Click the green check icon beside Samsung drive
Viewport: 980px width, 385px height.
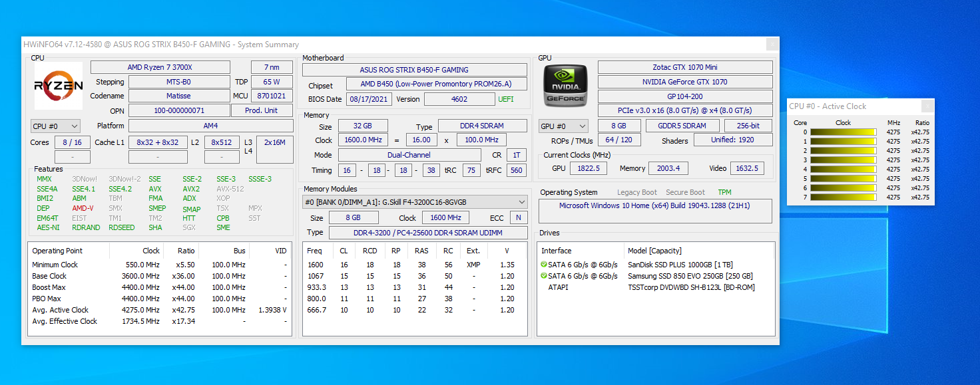(x=544, y=276)
